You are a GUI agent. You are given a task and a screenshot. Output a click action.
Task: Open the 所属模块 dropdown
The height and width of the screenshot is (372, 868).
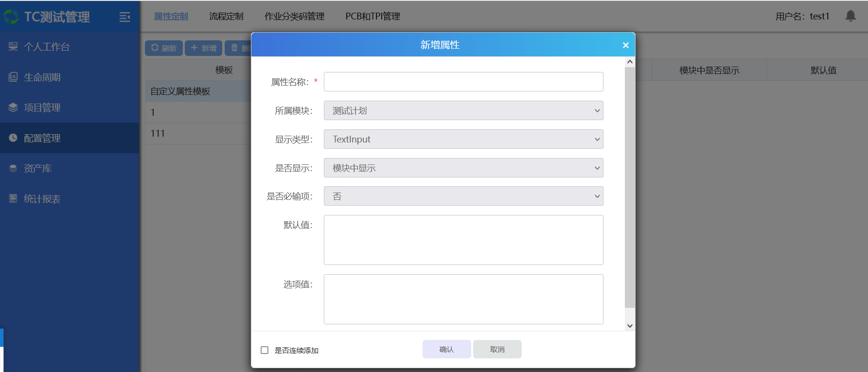pos(463,110)
